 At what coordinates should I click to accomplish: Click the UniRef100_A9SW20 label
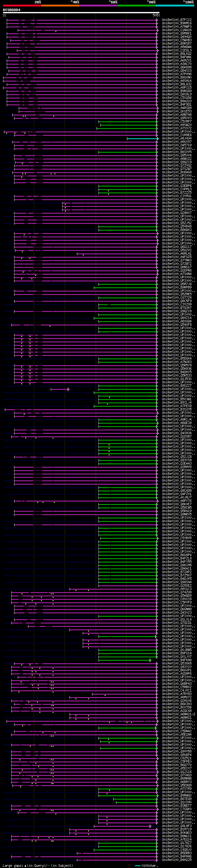click(176, 125)
